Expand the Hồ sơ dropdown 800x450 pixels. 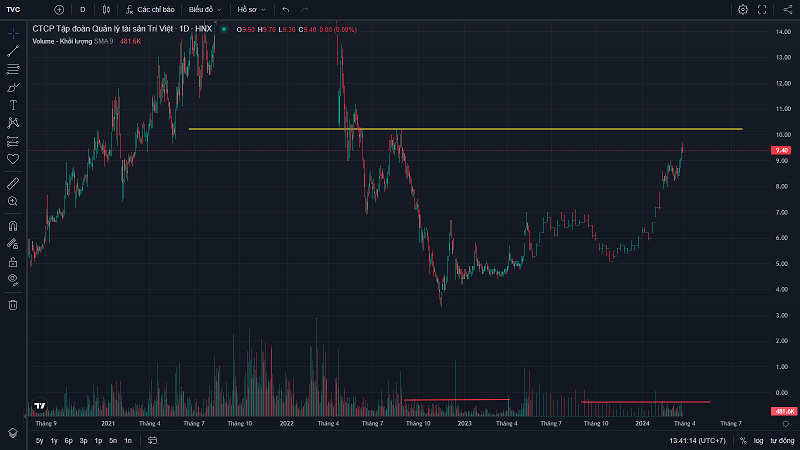click(251, 9)
